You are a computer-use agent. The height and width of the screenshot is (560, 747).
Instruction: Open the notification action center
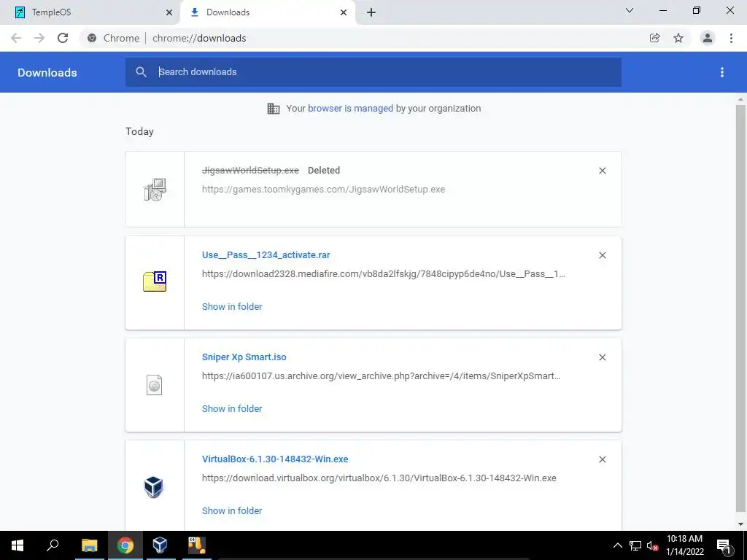click(x=724, y=545)
